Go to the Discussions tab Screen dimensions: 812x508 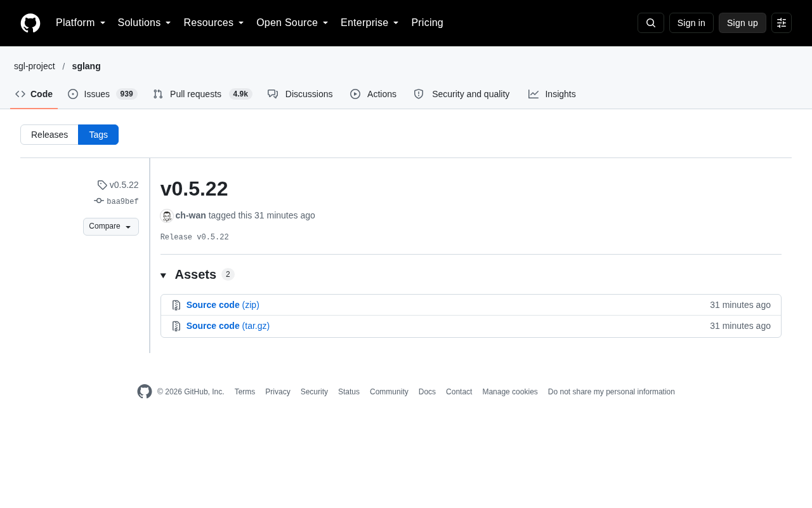click(300, 94)
